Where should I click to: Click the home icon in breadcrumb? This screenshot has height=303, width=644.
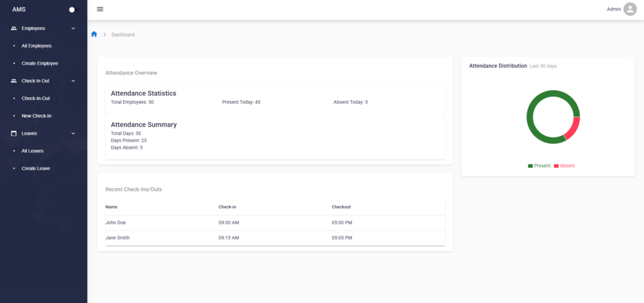[94, 34]
